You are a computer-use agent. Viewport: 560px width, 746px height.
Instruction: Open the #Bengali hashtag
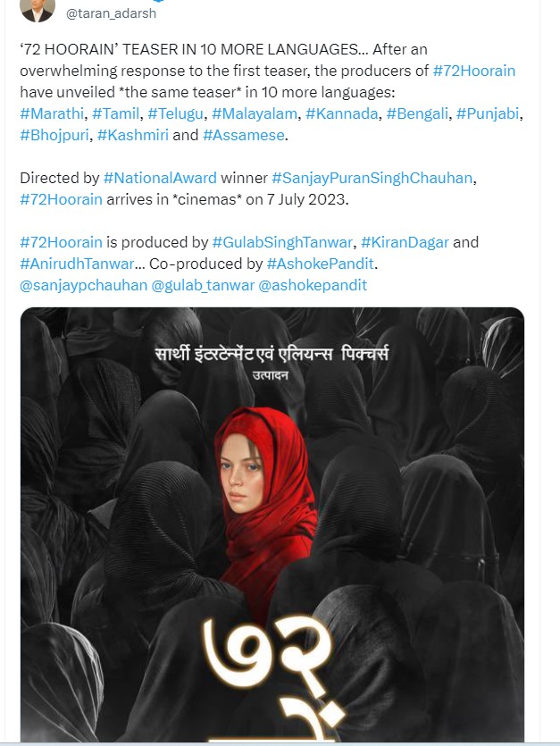click(417, 113)
